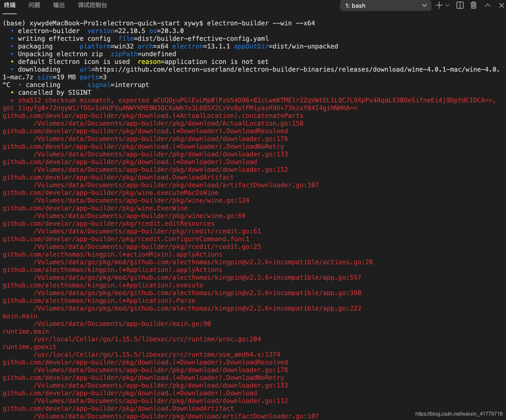Click 'version=22.10.5' in the output

116,31
